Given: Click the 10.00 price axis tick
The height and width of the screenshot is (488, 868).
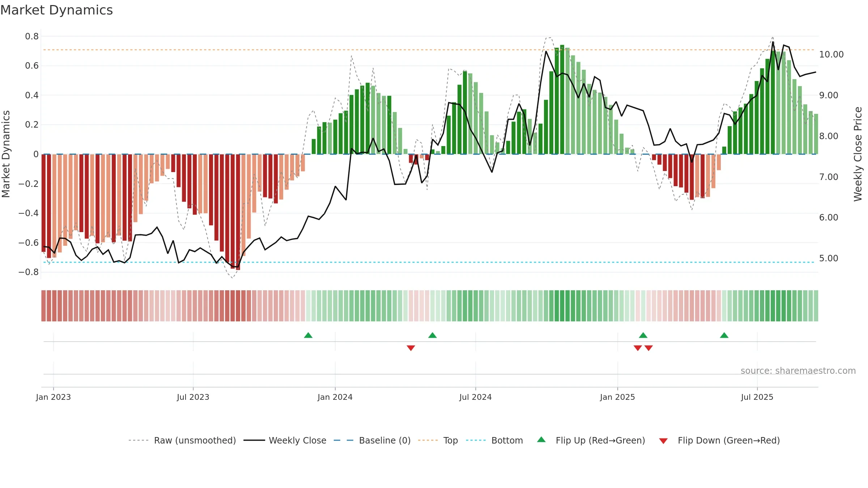Looking at the screenshot, I should point(831,54).
